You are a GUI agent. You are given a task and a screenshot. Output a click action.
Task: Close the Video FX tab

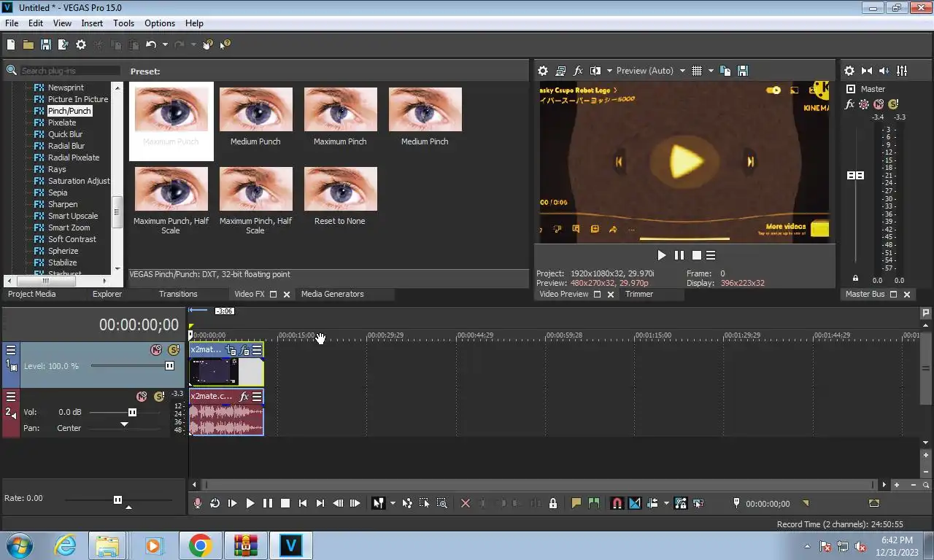click(287, 295)
